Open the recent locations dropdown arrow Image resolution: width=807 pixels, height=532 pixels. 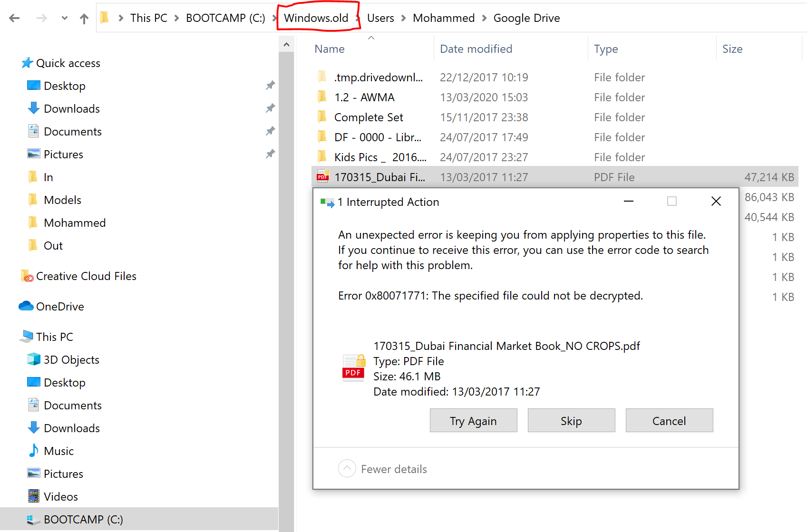(x=65, y=19)
